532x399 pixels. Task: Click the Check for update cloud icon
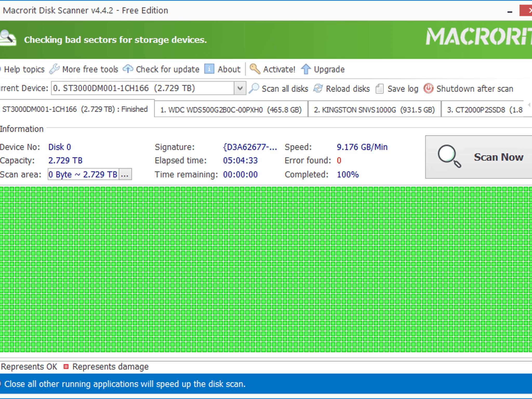click(x=128, y=69)
